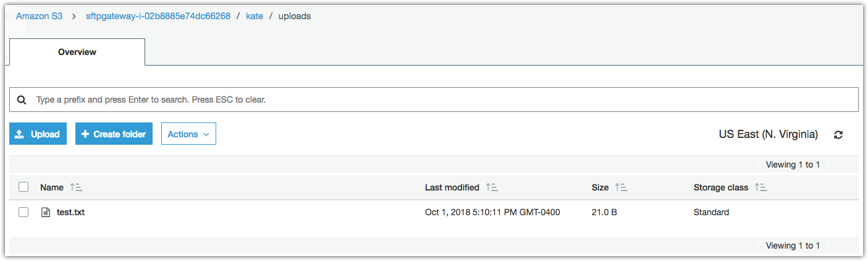Click the Name column sort icon

click(x=76, y=187)
